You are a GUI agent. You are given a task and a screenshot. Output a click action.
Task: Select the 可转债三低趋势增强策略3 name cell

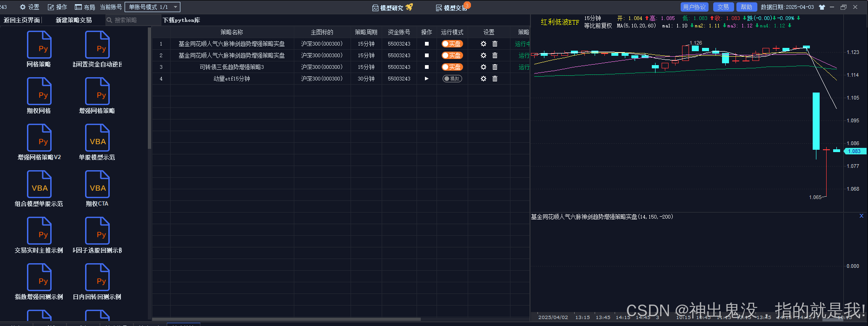[x=232, y=67]
